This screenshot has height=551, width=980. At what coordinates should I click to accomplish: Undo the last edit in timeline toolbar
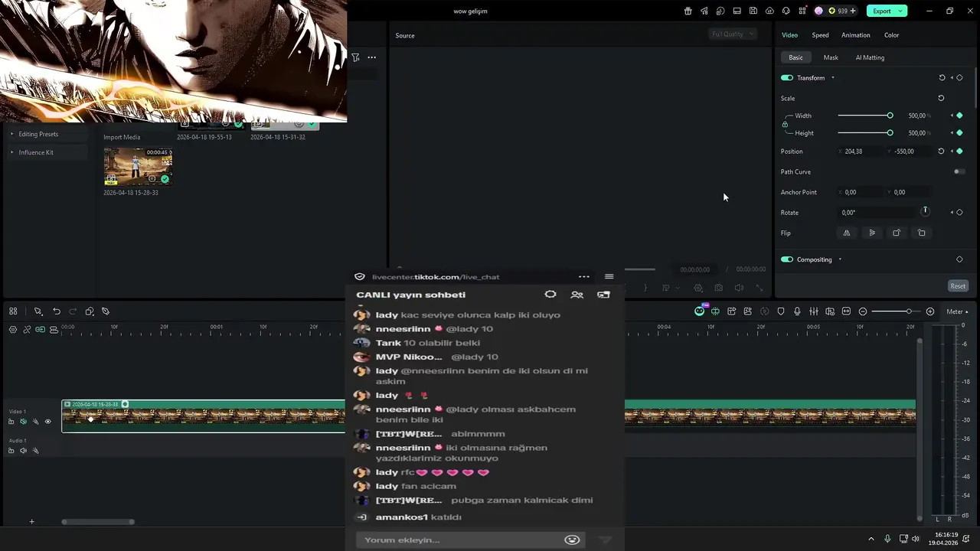[57, 311]
